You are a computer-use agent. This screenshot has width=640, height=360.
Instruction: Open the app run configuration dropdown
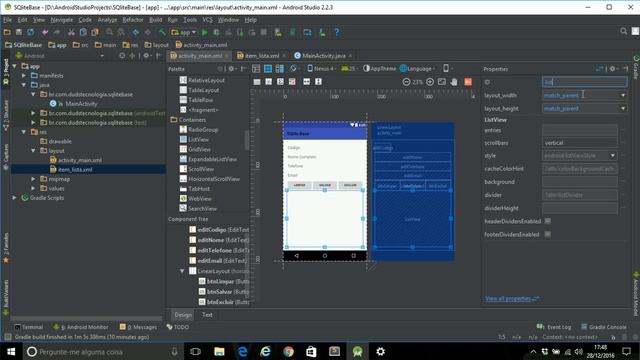tap(184, 32)
